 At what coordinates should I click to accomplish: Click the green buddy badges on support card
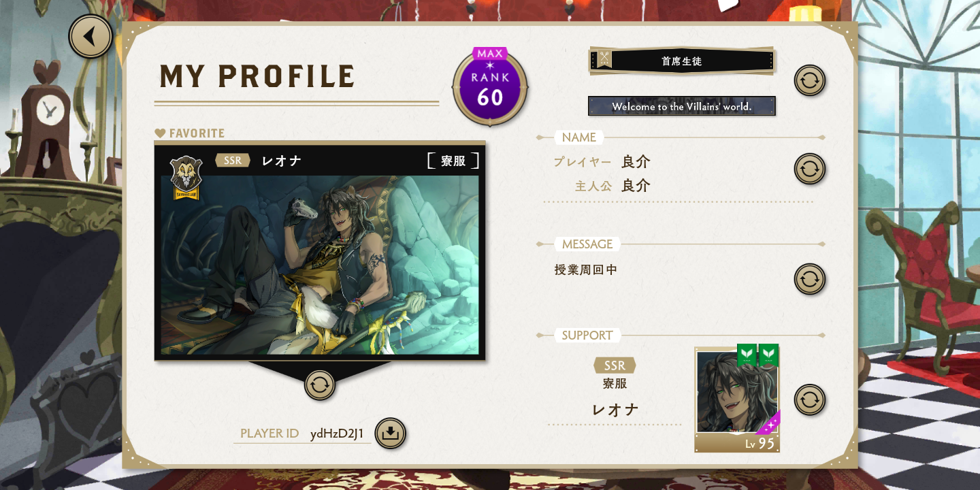[x=758, y=355]
